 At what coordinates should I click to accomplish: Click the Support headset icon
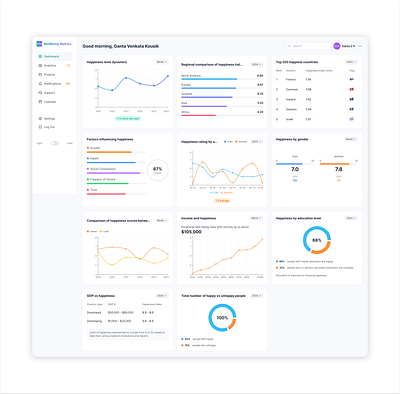tap(40, 93)
